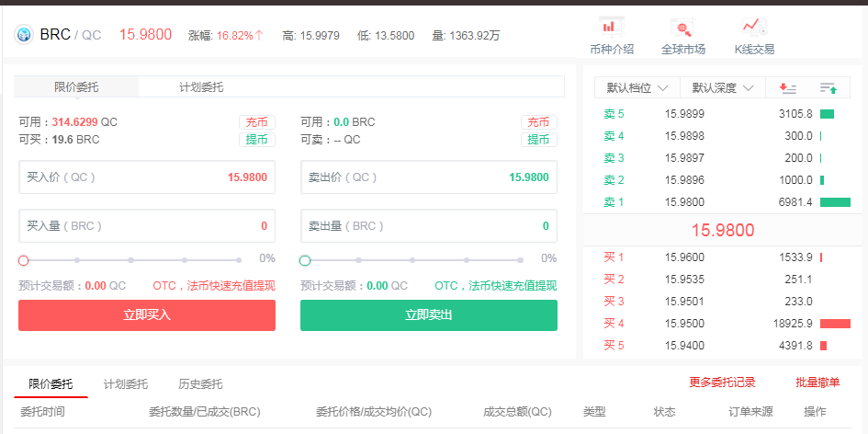Select the 卖 2 row price 15.9896
868x434 pixels.
685,180
